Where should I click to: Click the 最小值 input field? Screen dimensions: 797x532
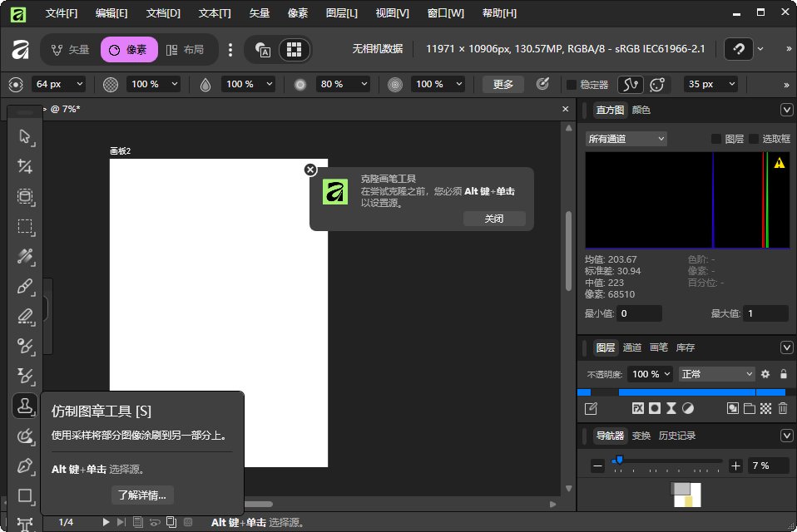pos(639,313)
